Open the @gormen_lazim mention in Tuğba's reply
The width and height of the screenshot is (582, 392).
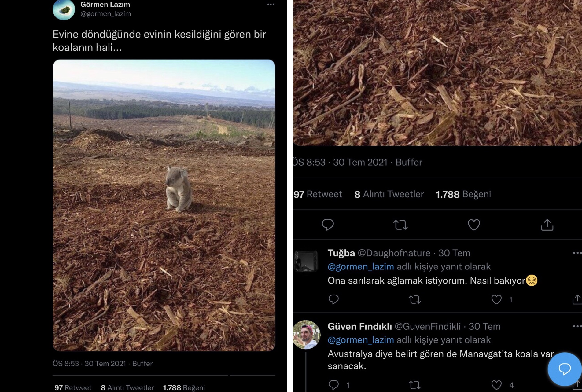(x=361, y=266)
